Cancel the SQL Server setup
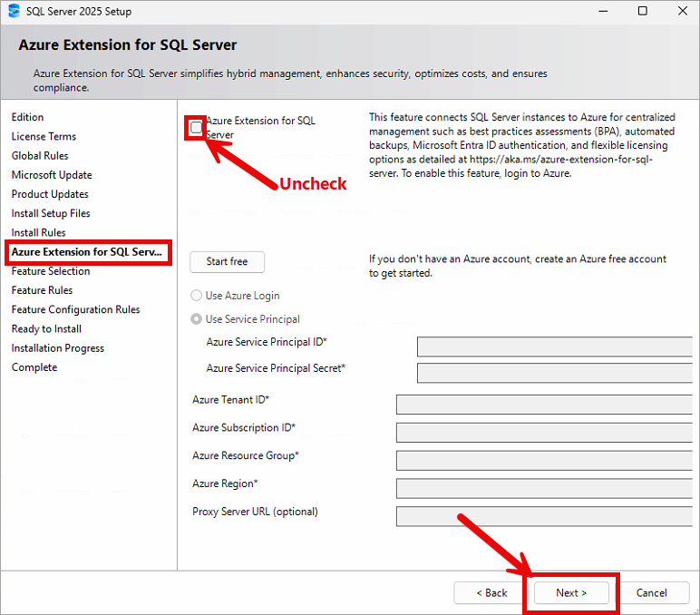The image size is (700, 615). [651, 593]
